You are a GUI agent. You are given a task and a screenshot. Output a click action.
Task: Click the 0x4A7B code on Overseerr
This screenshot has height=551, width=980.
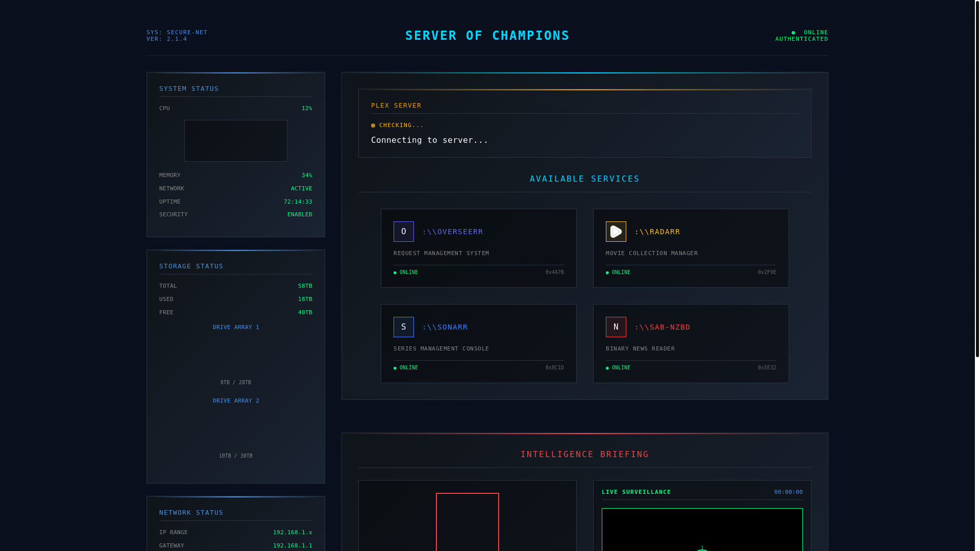click(555, 273)
